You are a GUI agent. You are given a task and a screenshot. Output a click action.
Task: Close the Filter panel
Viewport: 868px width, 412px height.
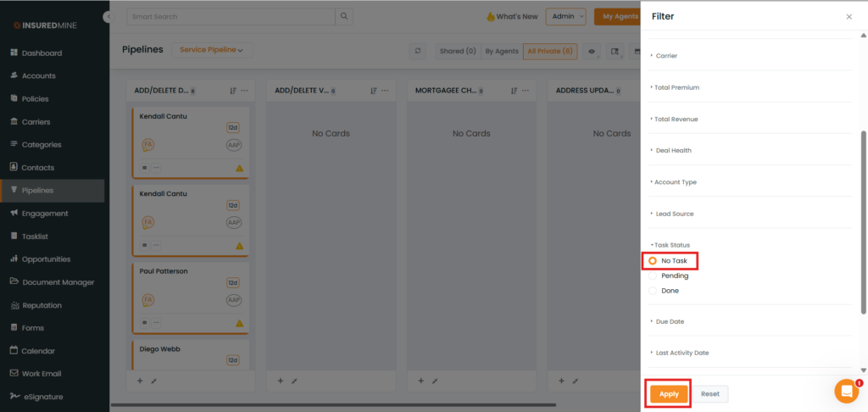[x=849, y=17]
